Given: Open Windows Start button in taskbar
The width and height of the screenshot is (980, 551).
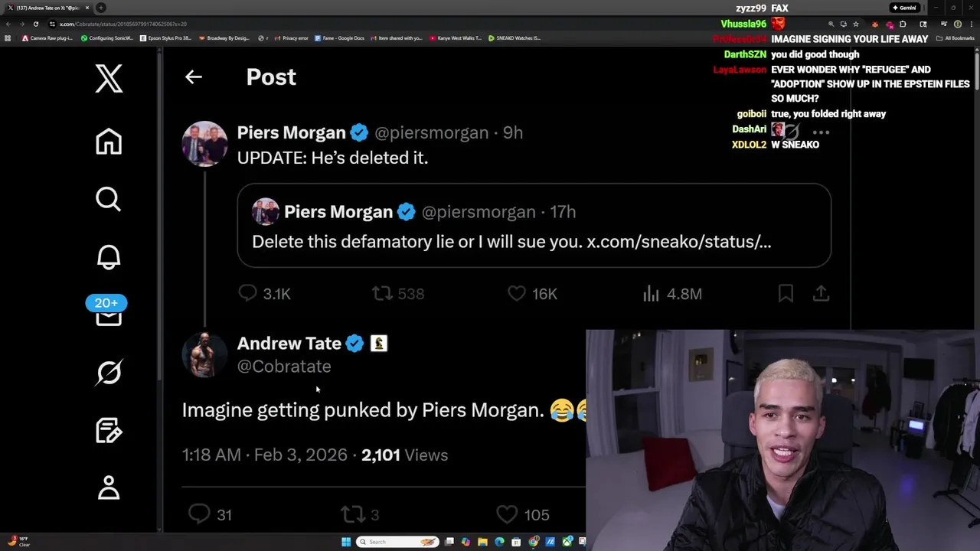Looking at the screenshot, I should tap(346, 542).
